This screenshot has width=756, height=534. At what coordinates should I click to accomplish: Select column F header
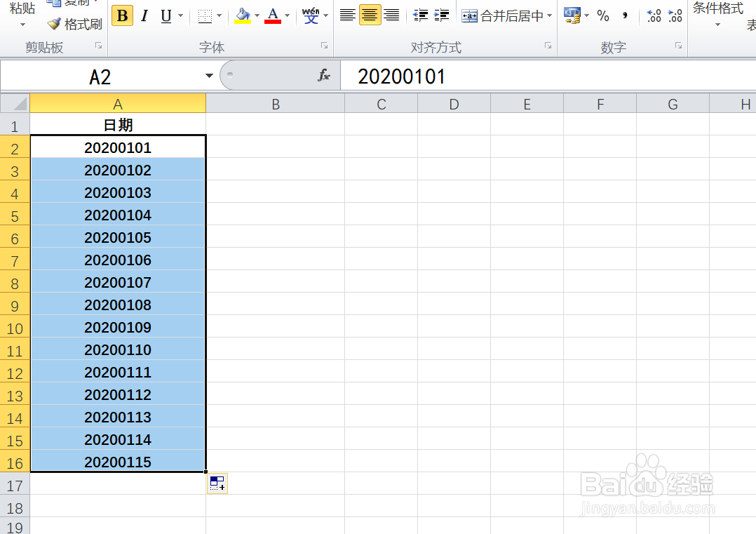tap(600, 103)
